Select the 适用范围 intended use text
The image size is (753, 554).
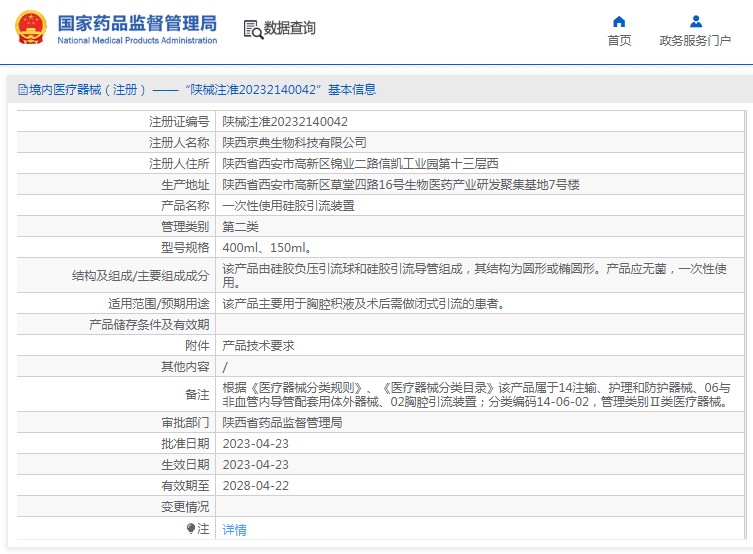[364, 303]
